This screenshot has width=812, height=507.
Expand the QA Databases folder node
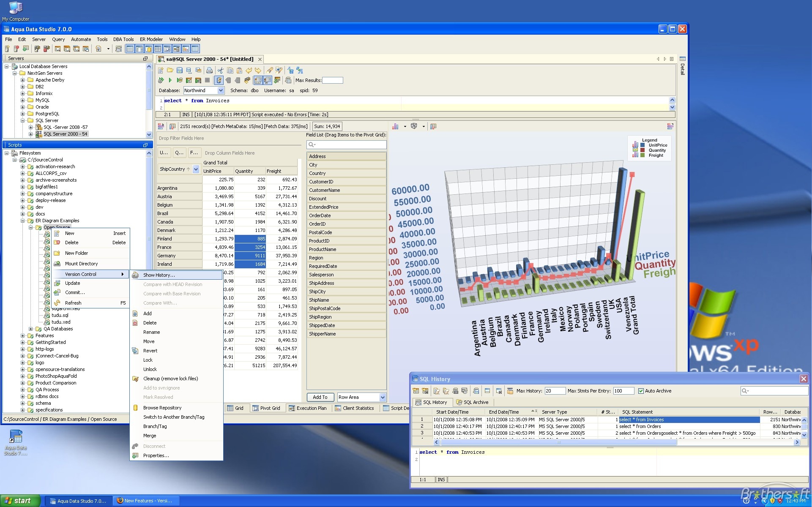pyautogui.click(x=30, y=329)
